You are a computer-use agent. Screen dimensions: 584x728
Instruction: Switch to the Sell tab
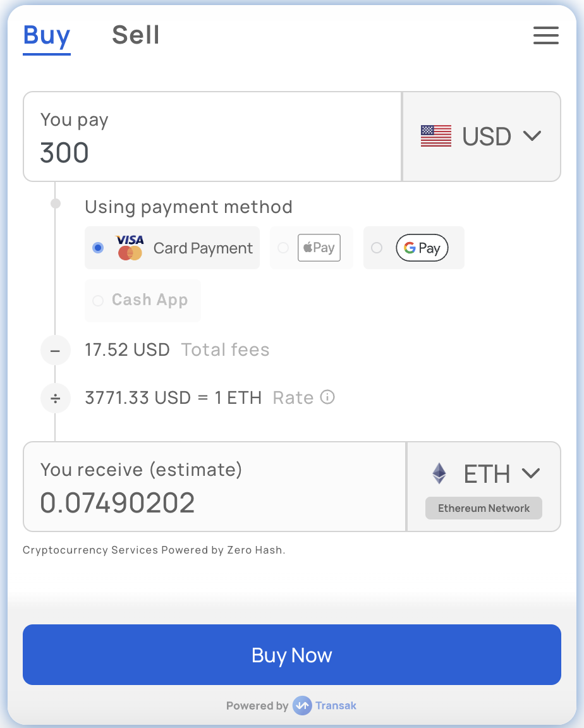point(135,35)
